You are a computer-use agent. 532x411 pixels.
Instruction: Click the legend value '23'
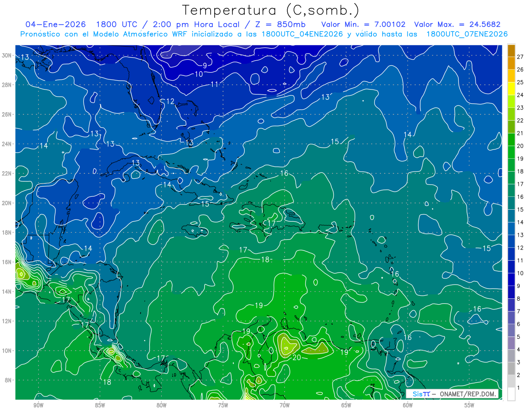pyautogui.click(x=520, y=108)
